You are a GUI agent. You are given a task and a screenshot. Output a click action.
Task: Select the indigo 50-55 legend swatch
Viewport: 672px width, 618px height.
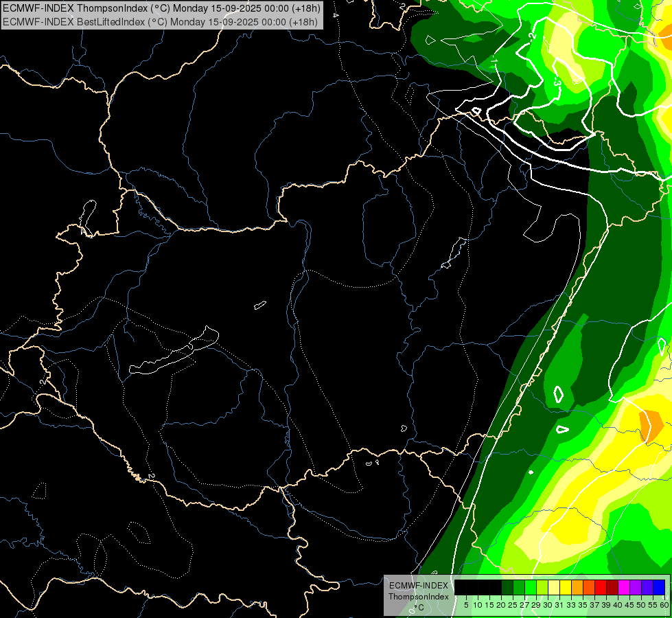pyautogui.click(x=647, y=587)
